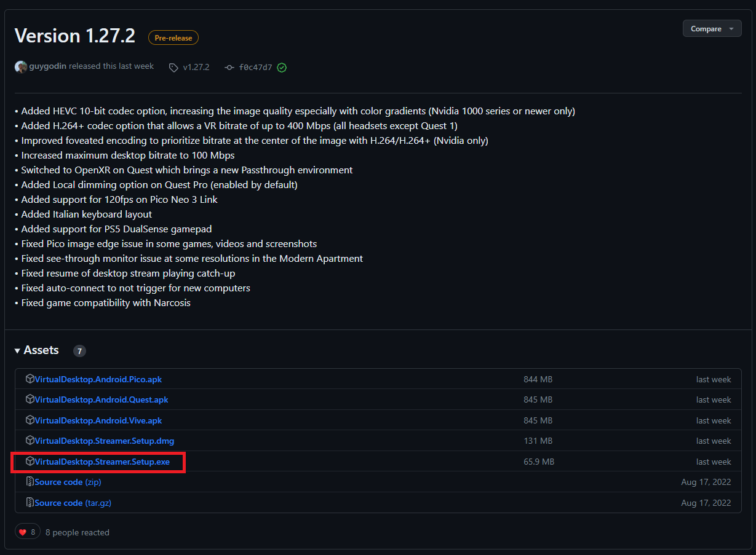
Task: Click the commit icon beside f0c47d7
Action: (x=229, y=68)
